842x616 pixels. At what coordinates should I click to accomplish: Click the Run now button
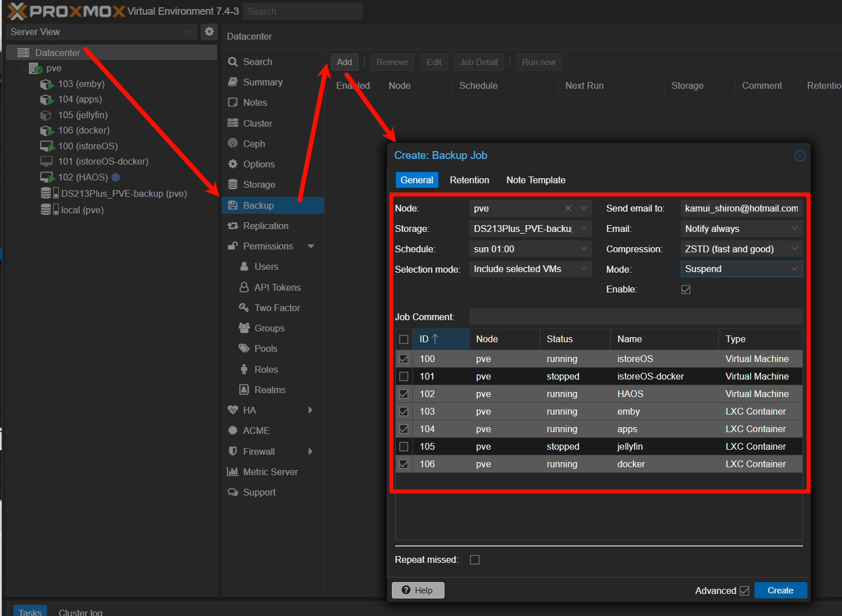coord(539,62)
